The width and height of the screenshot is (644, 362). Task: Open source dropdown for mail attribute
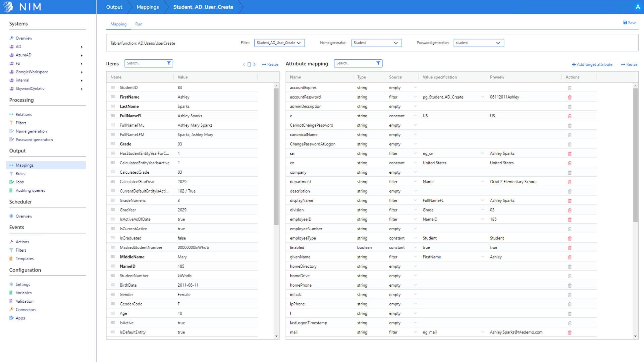click(x=415, y=332)
